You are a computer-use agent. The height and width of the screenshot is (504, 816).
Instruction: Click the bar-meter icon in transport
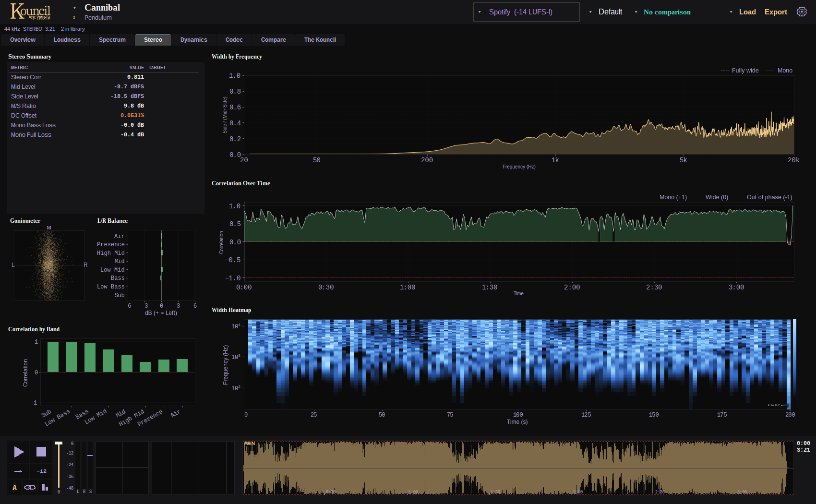tap(45, 488)
